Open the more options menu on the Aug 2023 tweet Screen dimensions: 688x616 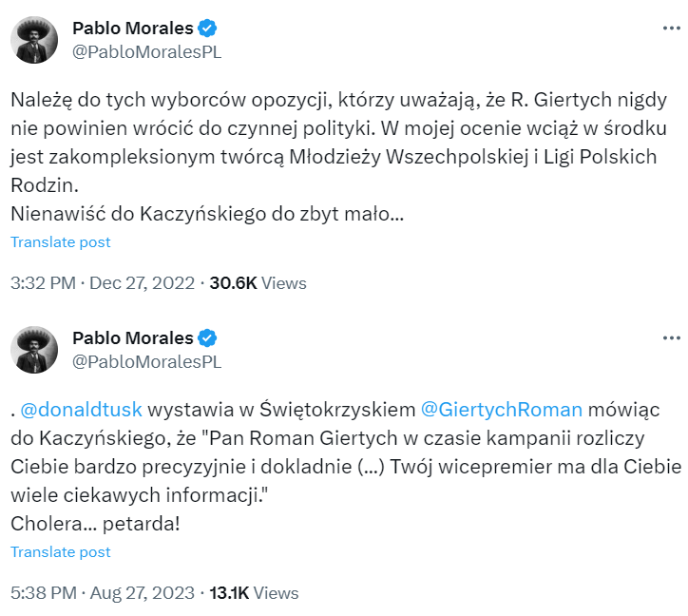pos(671,338)
